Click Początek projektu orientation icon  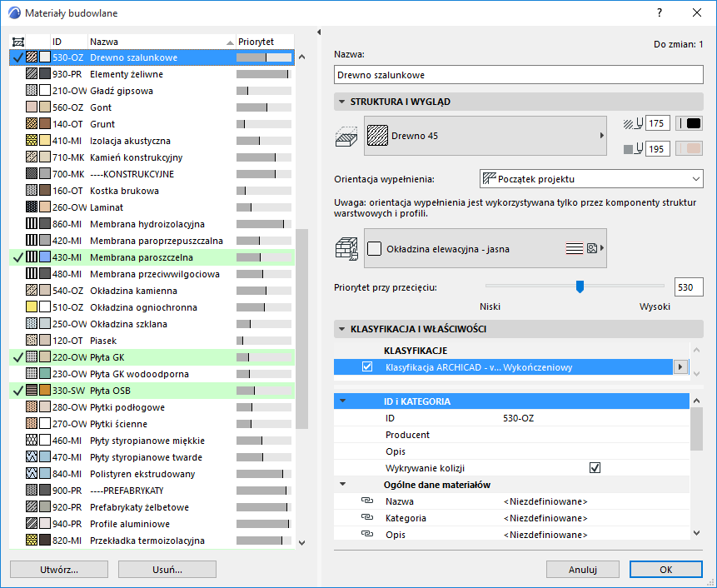pyautogui.click(x=490, y=178)
